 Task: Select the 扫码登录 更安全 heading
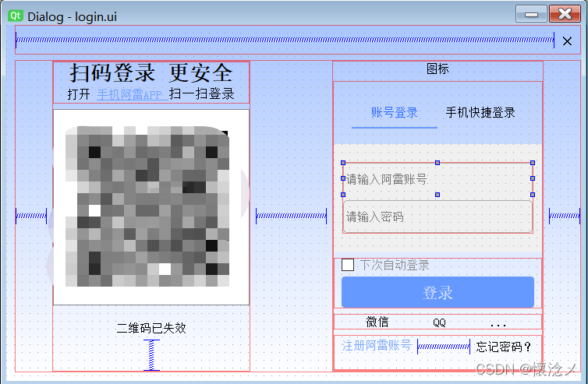[x=151, y=72]
